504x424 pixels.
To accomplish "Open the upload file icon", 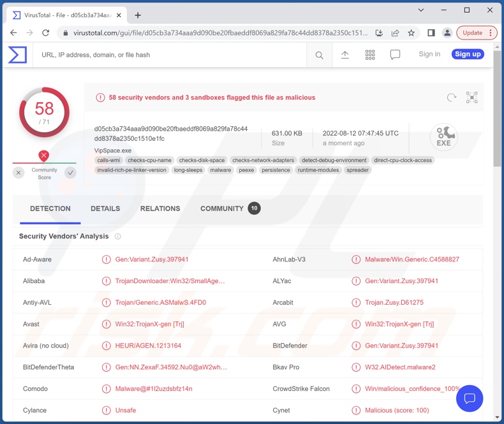I will point(345,55).
